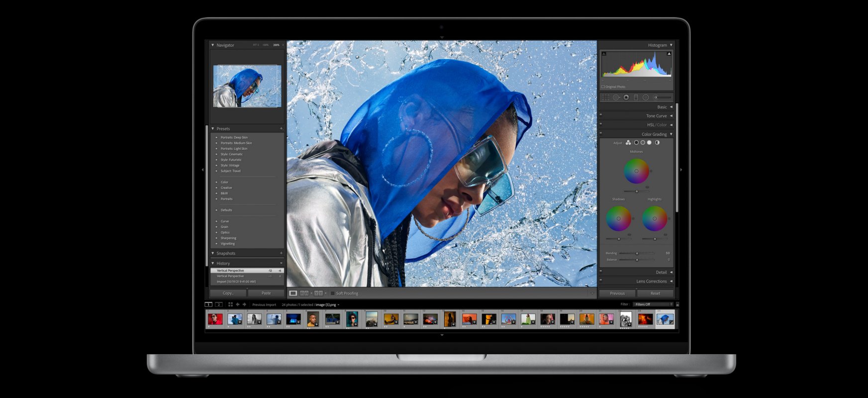Collapse the Histogram panel
868x398 pixels.
(671, 45)
